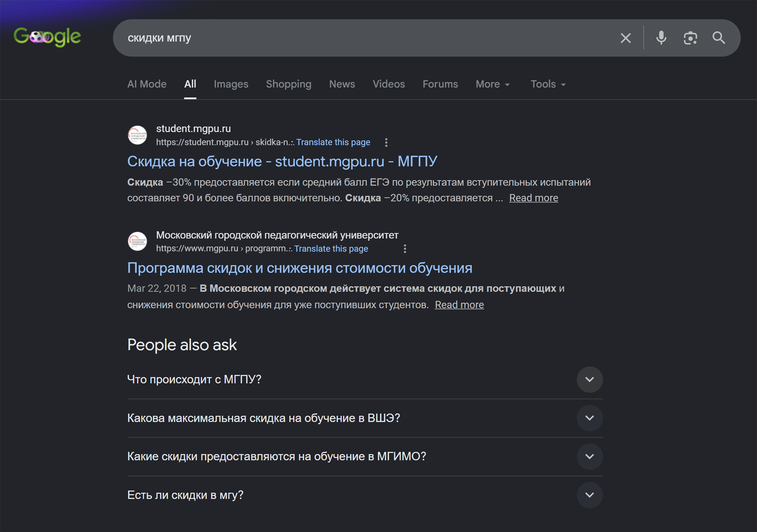The height and width of the screenshot is (532, 757).
Task: Open three-dot menu for www.mgpu.ru result
Action: tap(404, 249)
